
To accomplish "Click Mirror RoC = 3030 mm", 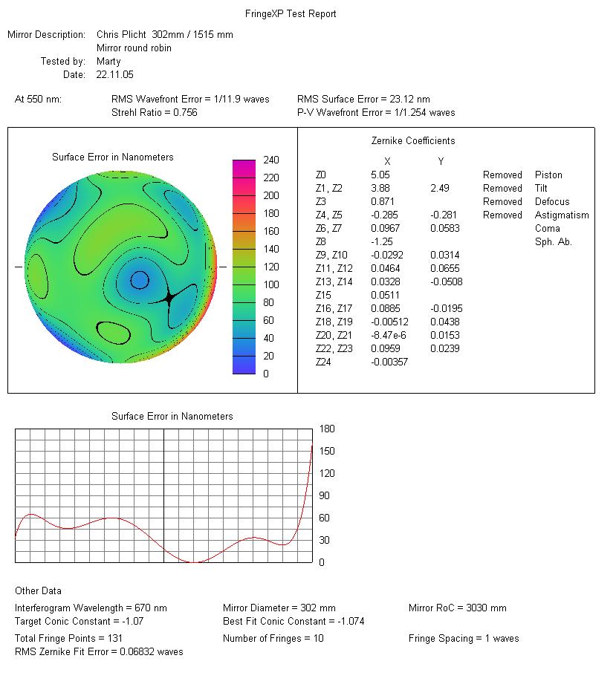I will point(457,608).
